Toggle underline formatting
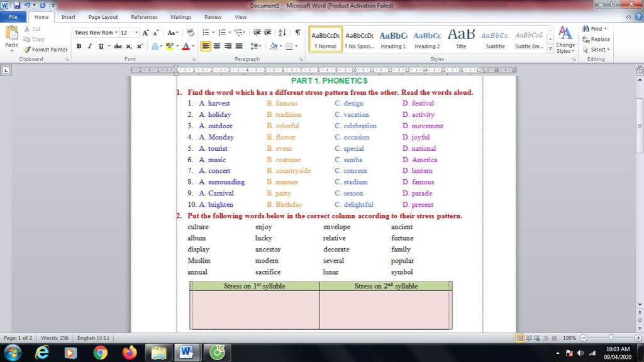Viewport: 644px width, 362px height. (x=101, y=47)
